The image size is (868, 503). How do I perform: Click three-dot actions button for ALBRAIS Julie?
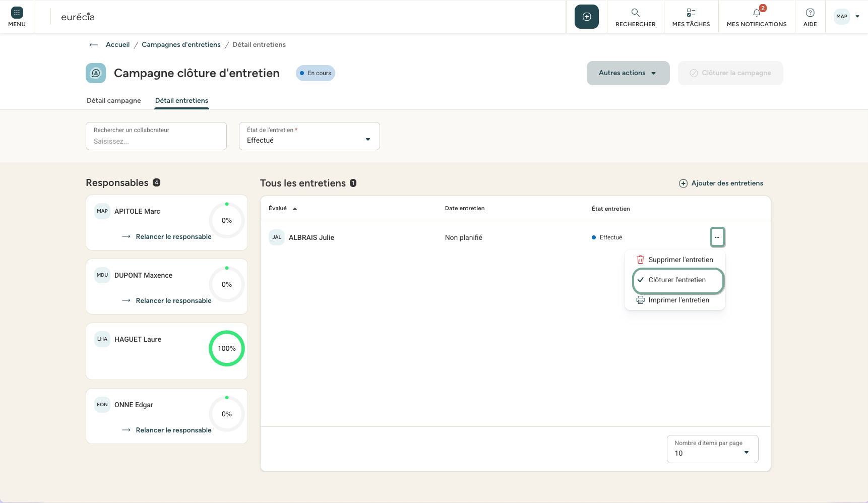pyautogui.click(x=717, y=237)
